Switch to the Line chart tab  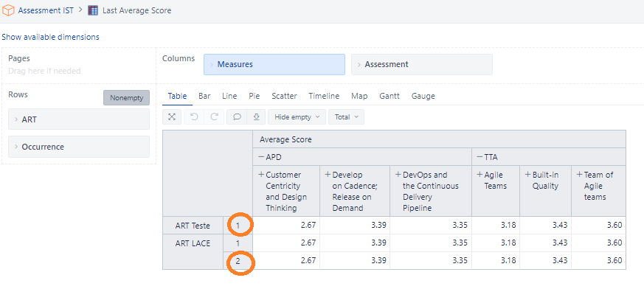pyautogui.click(x=229, y=96)
